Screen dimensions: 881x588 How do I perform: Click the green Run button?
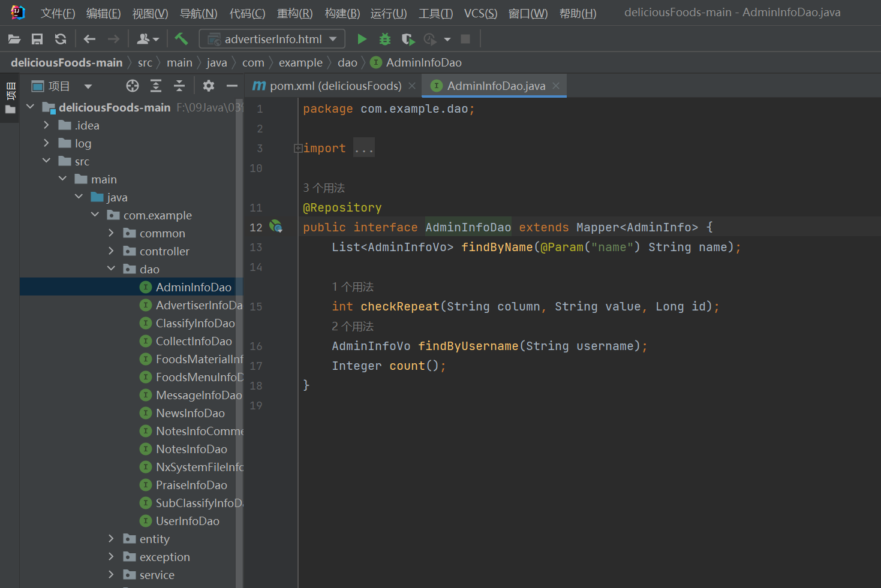tap(362, 39)
